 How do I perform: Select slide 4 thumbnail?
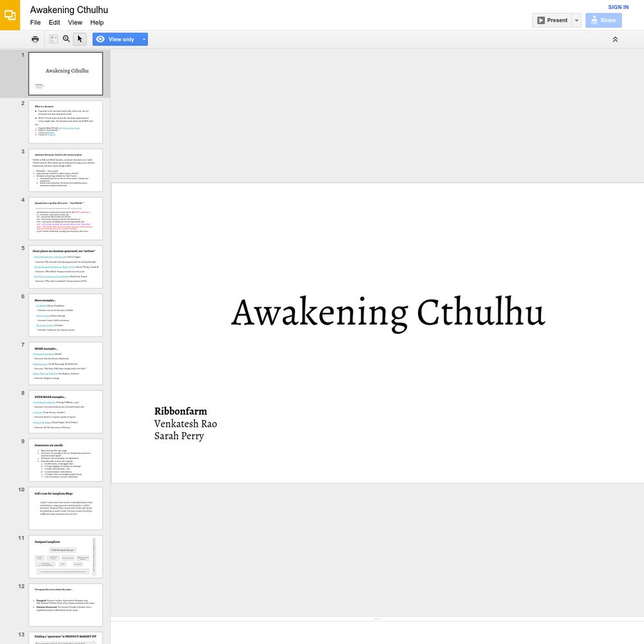66,218
